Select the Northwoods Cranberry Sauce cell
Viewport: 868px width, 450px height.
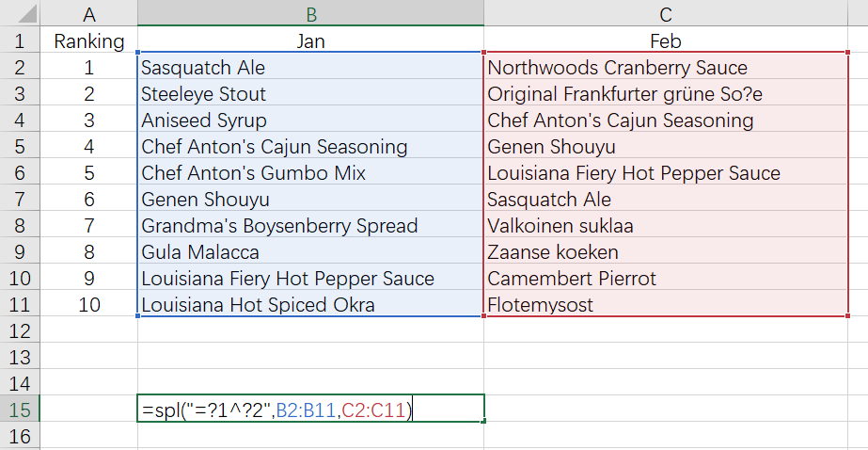[x=666, y=68]
